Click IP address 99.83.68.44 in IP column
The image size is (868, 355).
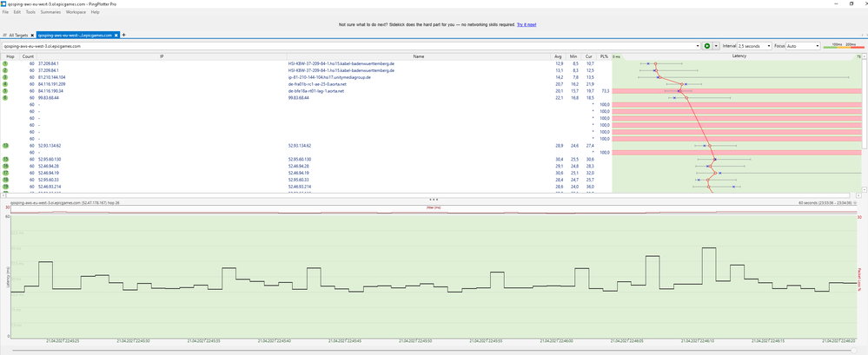coord(49,98)
